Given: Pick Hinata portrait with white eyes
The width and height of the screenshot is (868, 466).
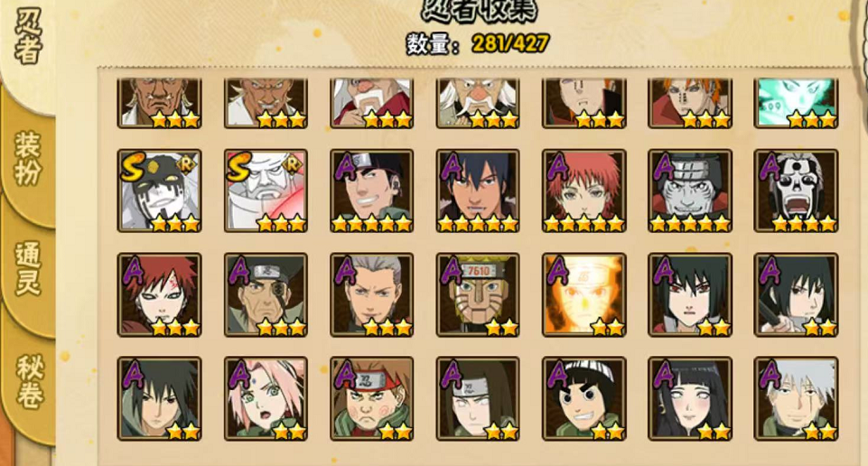Looking at the screenshot, I should 690,399.
